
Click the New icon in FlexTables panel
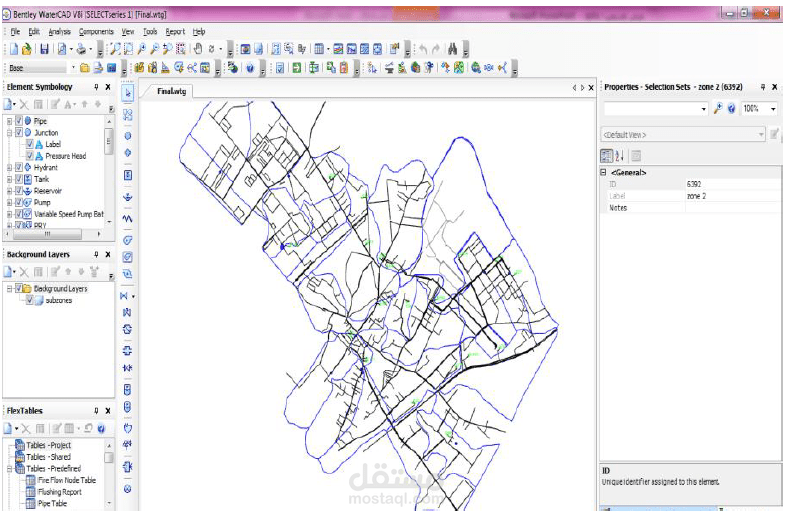8,429
